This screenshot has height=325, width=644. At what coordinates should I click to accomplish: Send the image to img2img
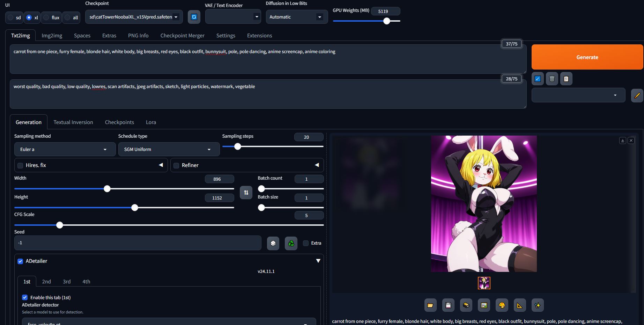pos(484,305)
